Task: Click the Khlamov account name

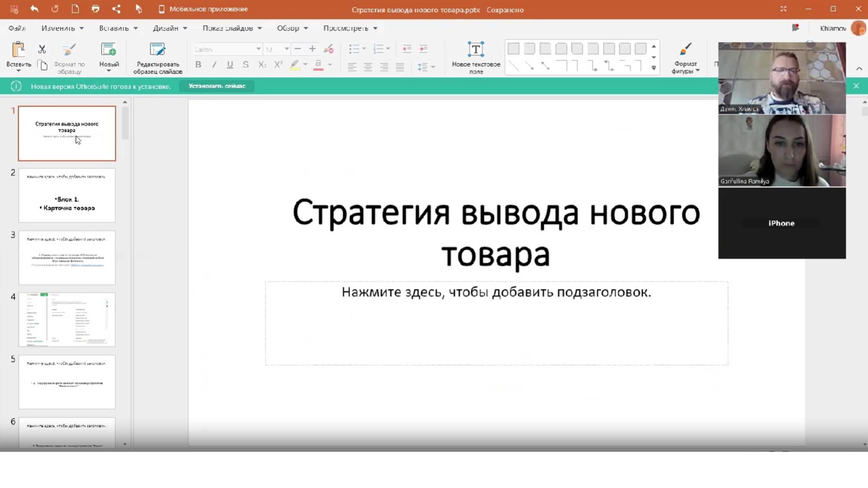Action: pos(833,28)
